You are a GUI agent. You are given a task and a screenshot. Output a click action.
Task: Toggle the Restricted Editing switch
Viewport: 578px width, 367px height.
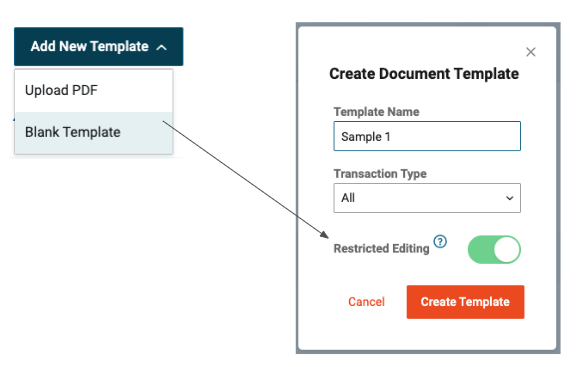494,249
